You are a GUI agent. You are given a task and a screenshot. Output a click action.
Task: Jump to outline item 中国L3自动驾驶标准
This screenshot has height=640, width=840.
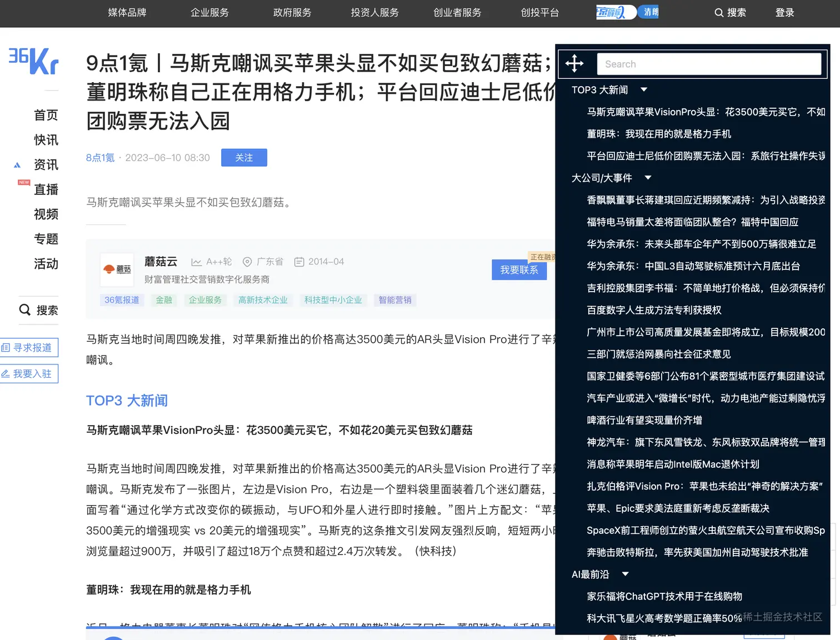tap(693, 266)
